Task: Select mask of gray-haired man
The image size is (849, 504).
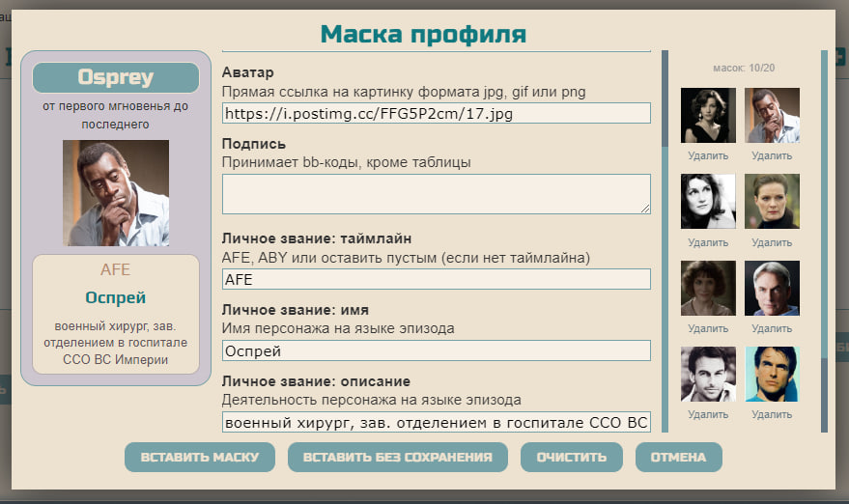Action: pyautogui.click(x=772, y=288)
